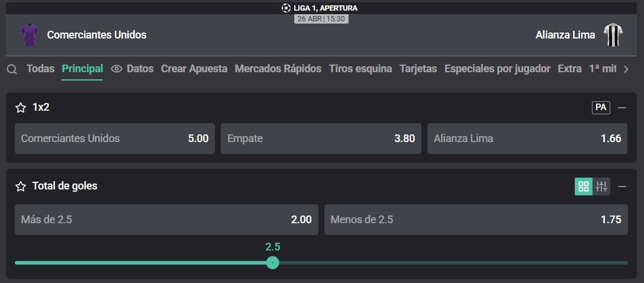The width and height of the screenshot is (644, 283).
Task: Click the goals line slider handle
Action: pos(272,262)
